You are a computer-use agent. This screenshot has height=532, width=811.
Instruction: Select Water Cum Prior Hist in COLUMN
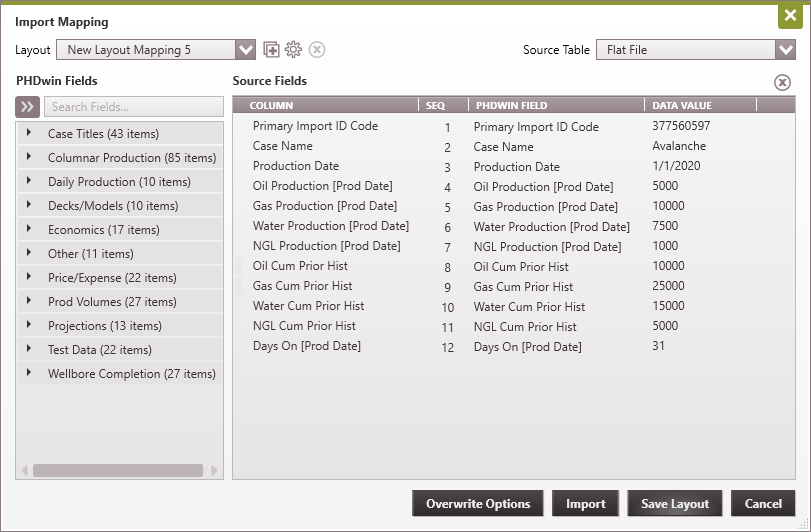(308, 306)
